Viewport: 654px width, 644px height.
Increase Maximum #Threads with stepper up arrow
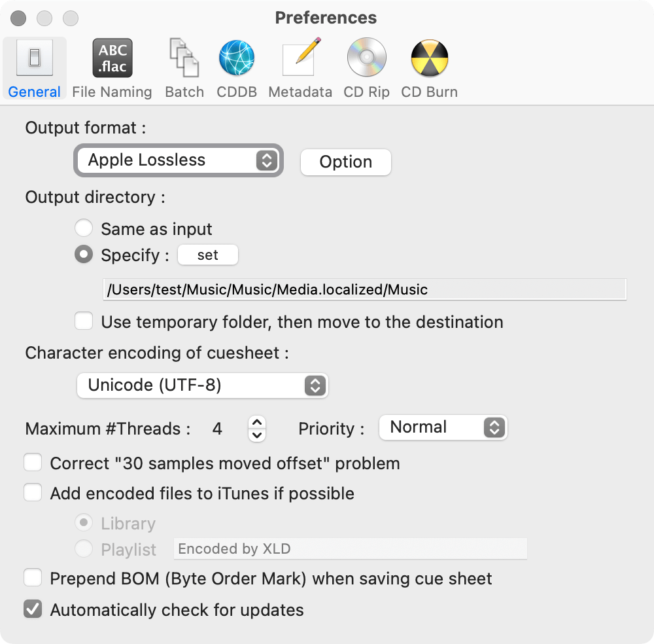pos(257,423)
